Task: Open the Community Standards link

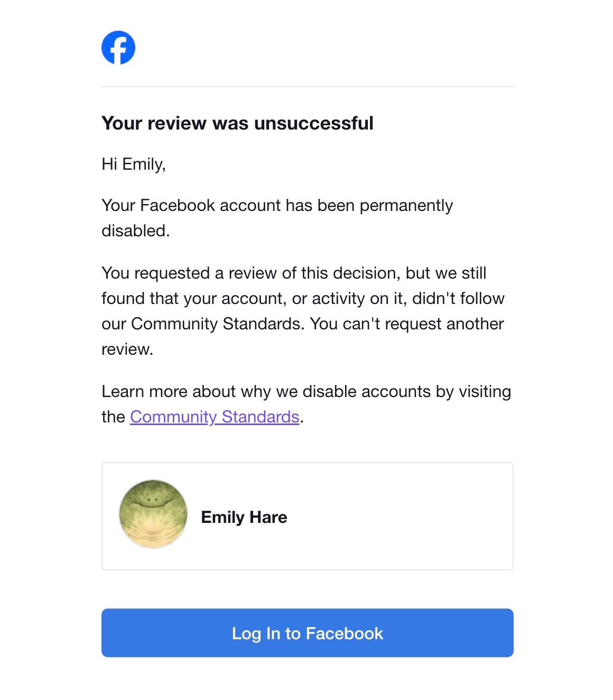Action: pos(215,417)
